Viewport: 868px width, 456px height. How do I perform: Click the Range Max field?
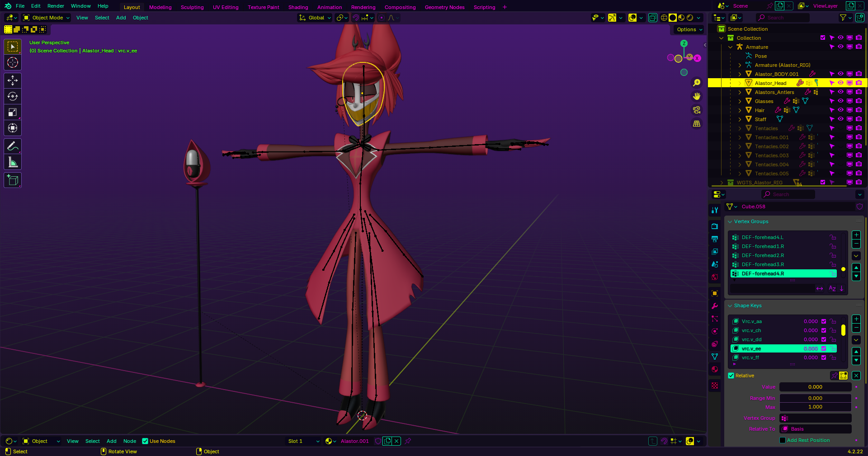tap(815, 407)
